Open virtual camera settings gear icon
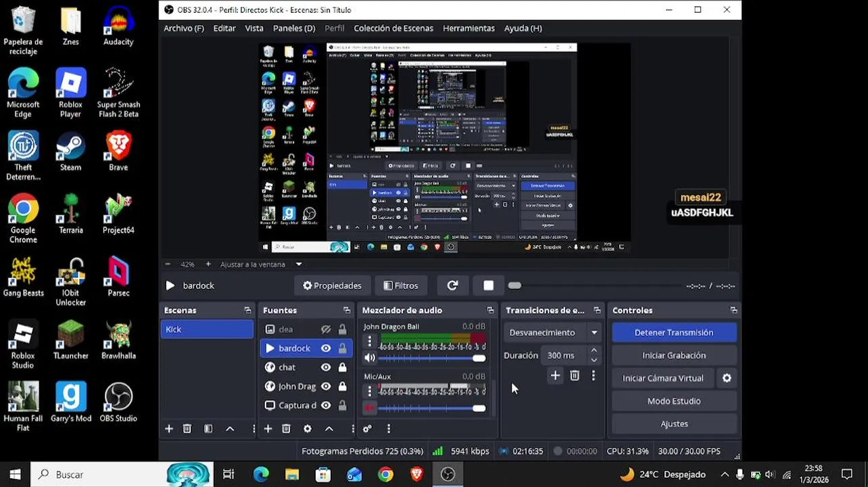Screen dimensions: 868x487 click(x=727, y=378)
